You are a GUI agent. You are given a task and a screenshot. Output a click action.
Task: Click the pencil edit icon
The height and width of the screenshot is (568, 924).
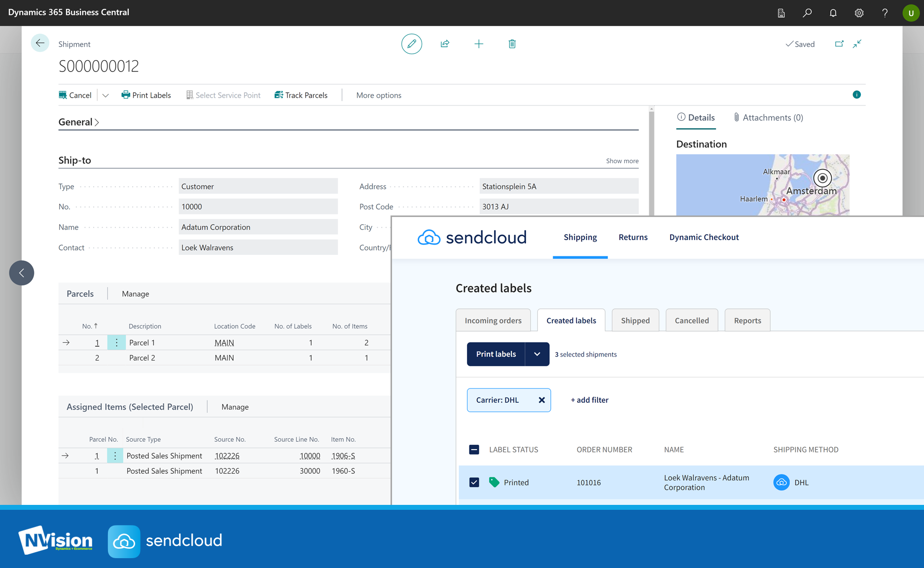(x=411, y=44)
